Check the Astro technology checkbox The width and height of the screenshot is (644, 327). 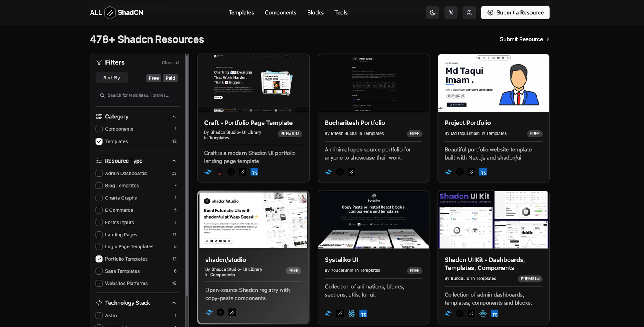[x=99, y=315]
